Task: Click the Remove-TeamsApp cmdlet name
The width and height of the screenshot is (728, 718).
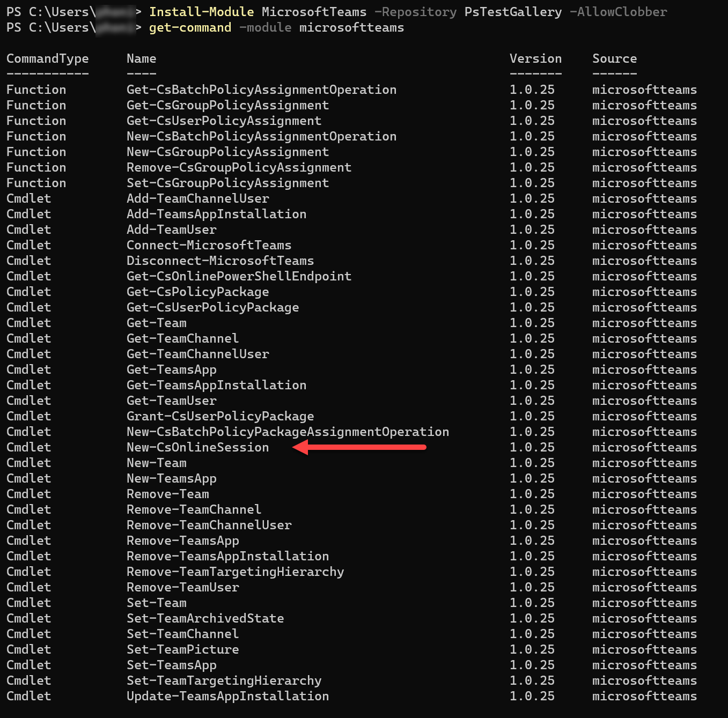Action: [x=182, y=541]
